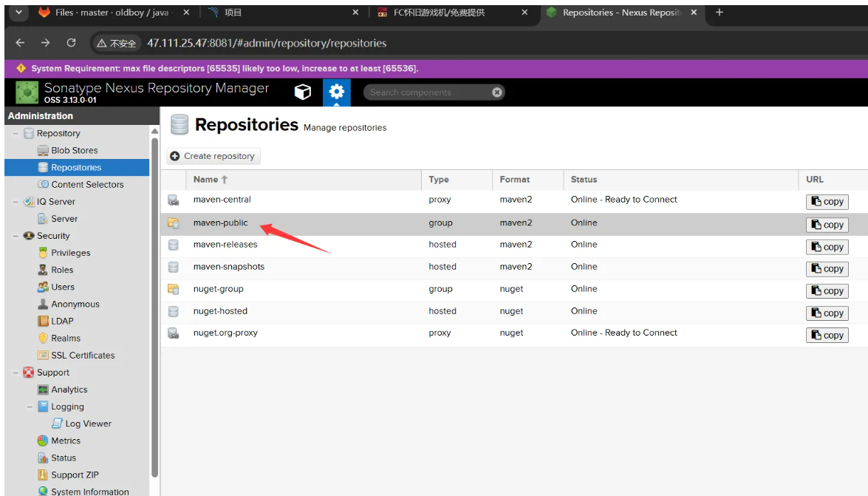Click the nuget-group folder icon
868x496 pixels.
(x=174, y=289)
